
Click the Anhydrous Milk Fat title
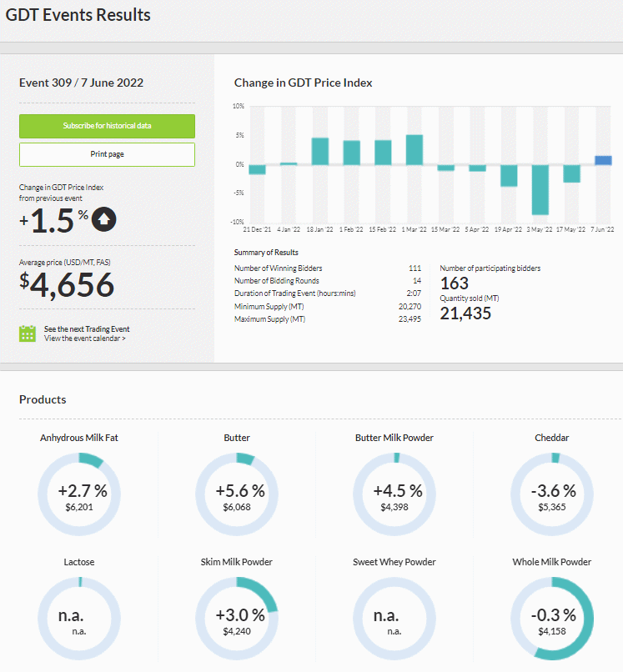[x=79, y=438]
